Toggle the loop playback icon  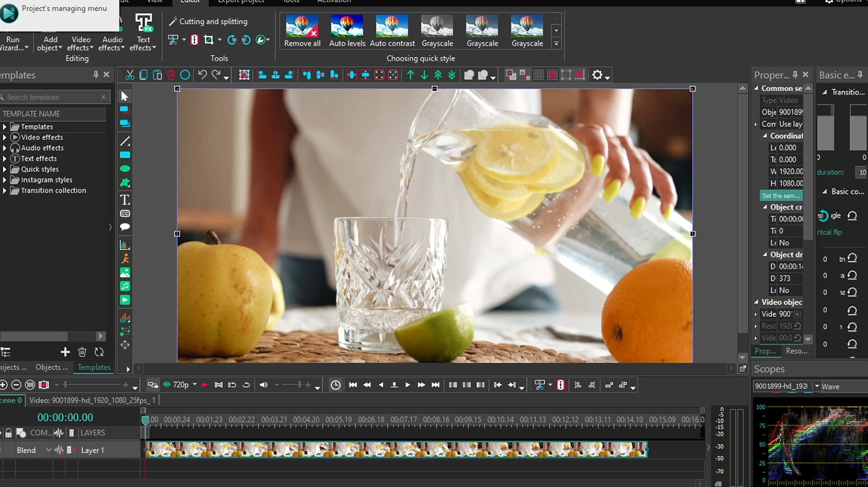tap(246, 385)
